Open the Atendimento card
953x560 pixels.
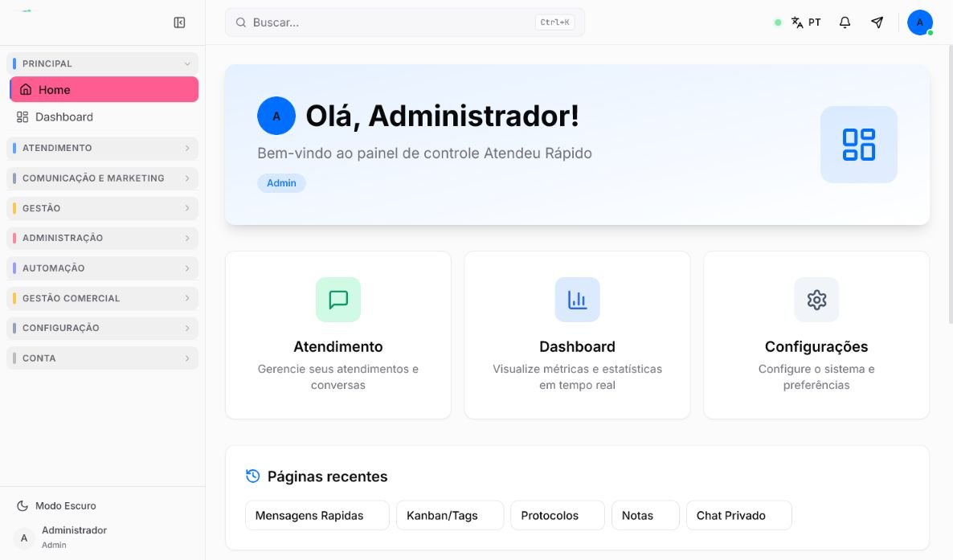338,335
